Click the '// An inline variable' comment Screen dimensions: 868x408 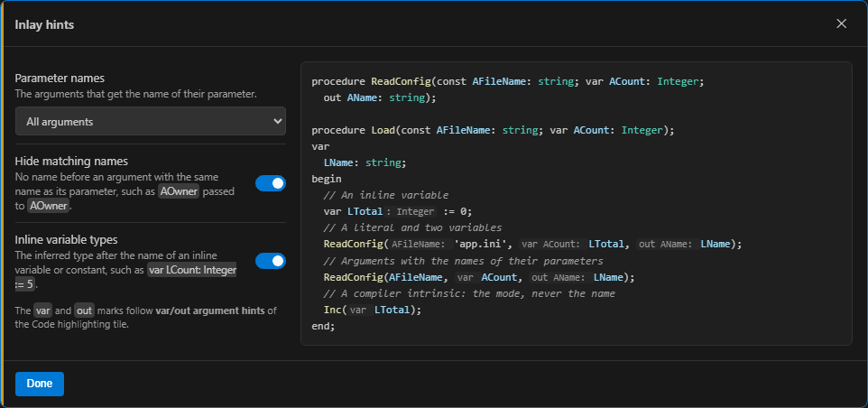pyautogui.click(x=386, y=195)
